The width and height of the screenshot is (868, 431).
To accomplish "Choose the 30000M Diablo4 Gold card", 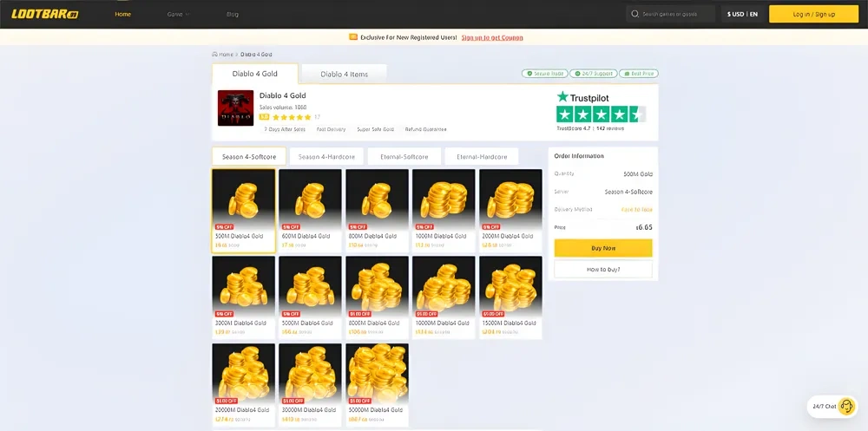I will 310,385.
